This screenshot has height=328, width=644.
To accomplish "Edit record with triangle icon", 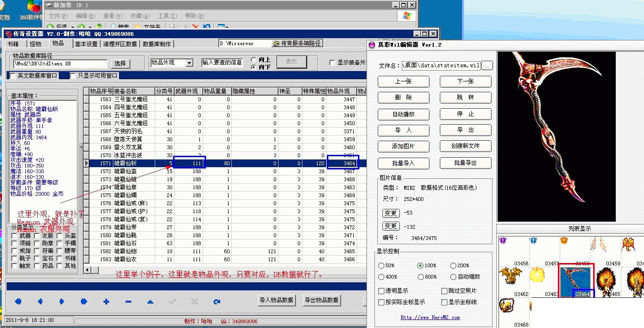I will tap(151, 302).
